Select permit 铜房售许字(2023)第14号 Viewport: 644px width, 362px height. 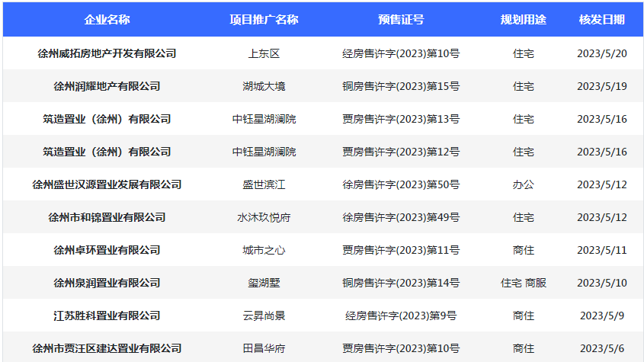401,283
